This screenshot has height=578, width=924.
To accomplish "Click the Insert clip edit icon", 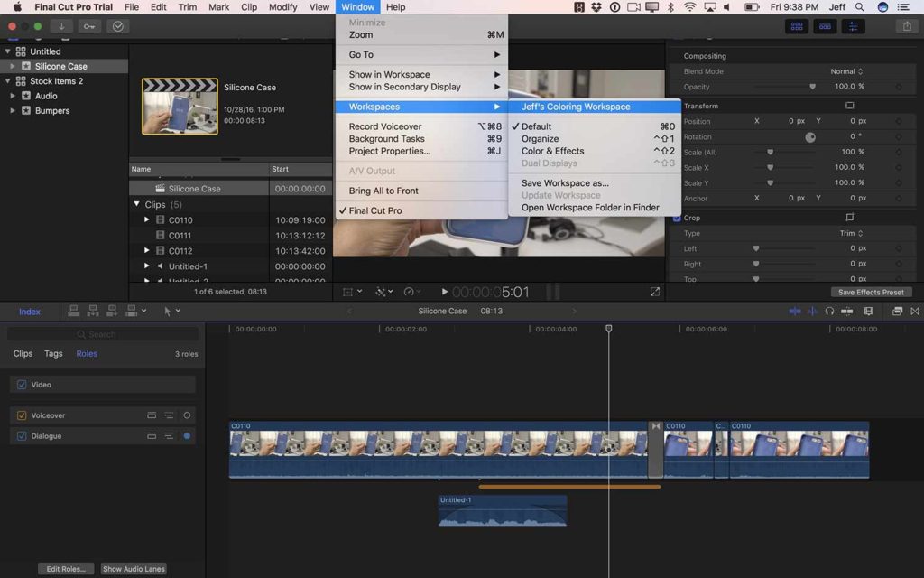I will coord(92,312).
